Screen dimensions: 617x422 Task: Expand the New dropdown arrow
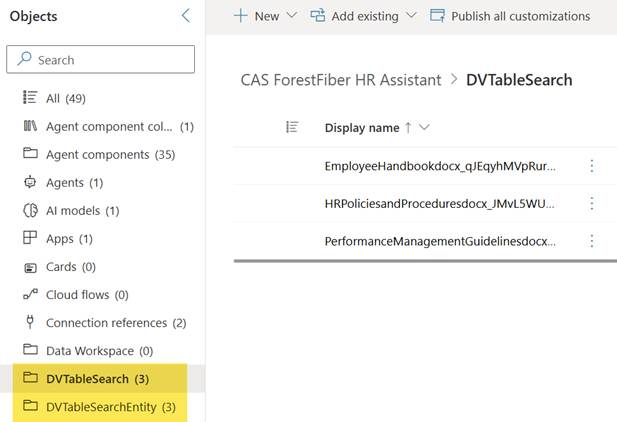click(x=291, y=16)
